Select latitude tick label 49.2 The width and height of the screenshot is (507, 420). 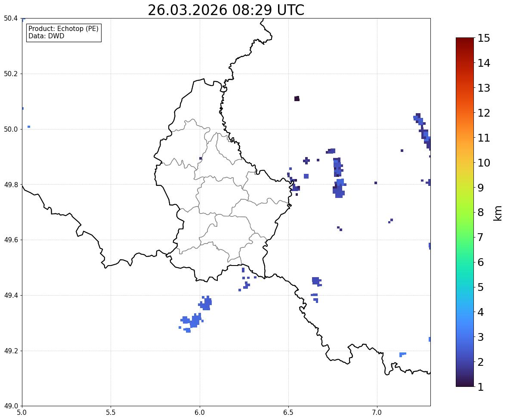(x=11, y=351)
